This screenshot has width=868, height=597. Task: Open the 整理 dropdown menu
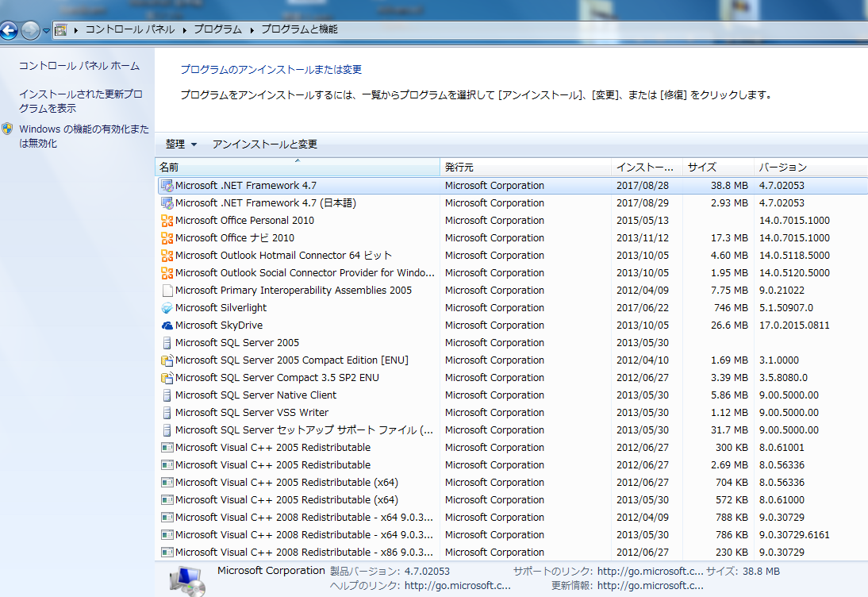pyautogui.click(x=181, y=144)
